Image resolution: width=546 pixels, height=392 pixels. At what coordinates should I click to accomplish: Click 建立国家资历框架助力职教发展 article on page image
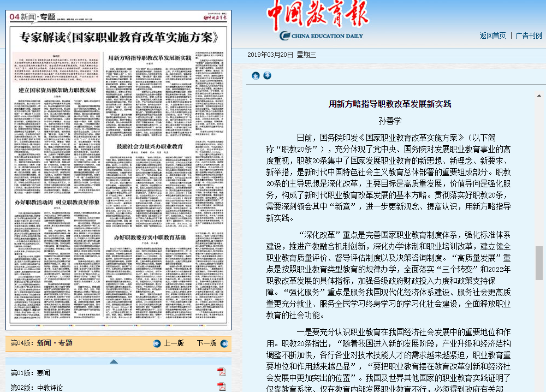tap(57, 89)
